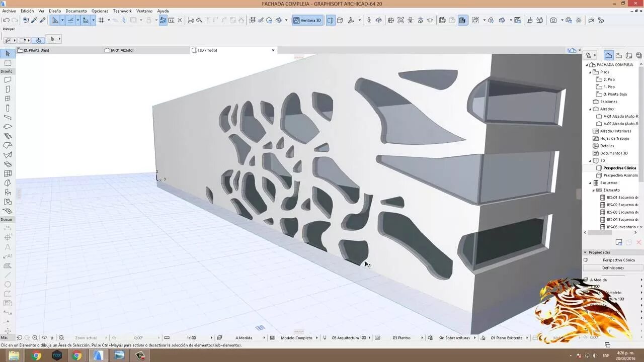Select 2. Piso in the Navigator tree
This screenshot has width=644, height=362.
[609, 79]
